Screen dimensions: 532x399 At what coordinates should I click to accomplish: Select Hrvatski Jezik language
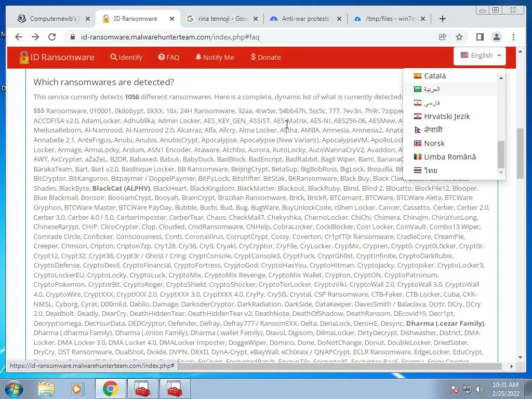[x=450, y=116]
